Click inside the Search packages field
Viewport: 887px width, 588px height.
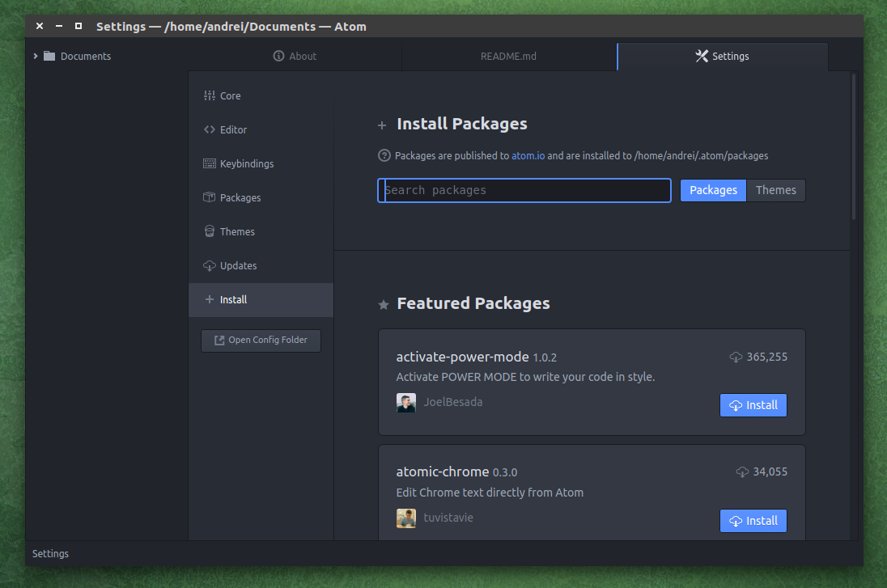524,190
